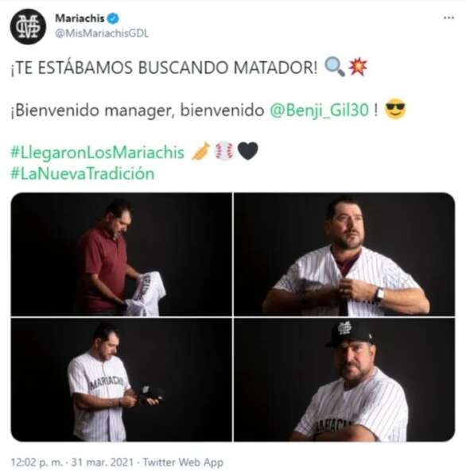466x476 pixels.
Task: Open the #LaNuevaTradición hashtag
Action: coord(83,174)
